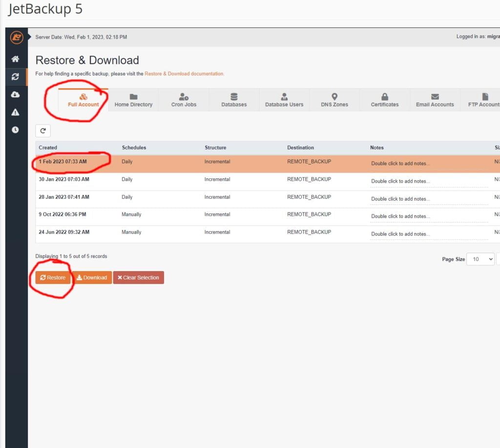Click the Server Date text in header
The height and width of the screenshot is (448, 500).
[81, 37]
